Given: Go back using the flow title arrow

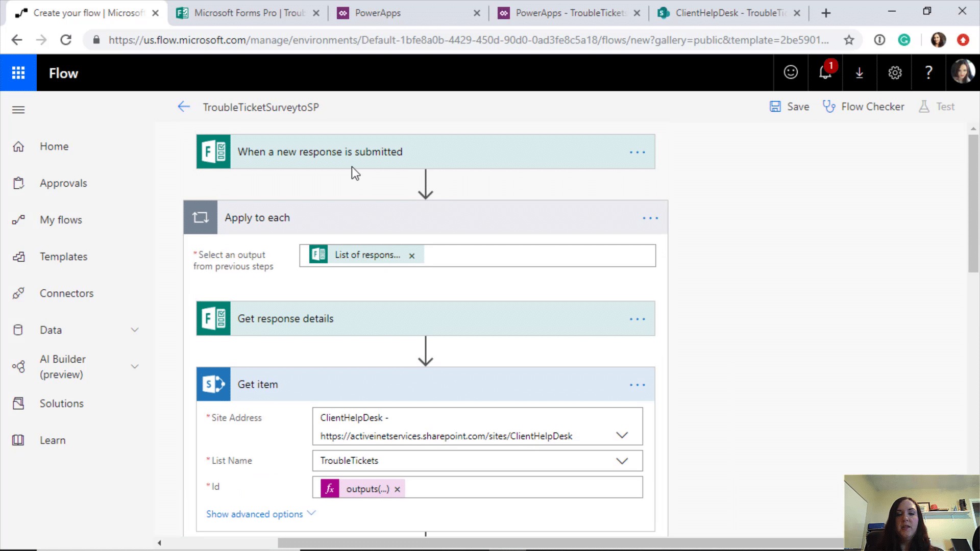Looking at the screenshot, I should [x=184, y=107].
